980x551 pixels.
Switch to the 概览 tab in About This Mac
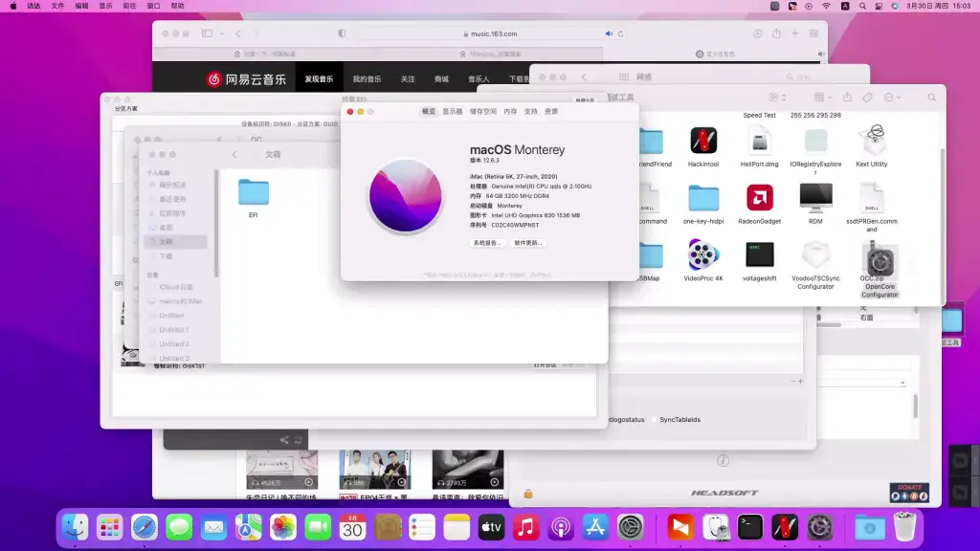tap(428, 111)
